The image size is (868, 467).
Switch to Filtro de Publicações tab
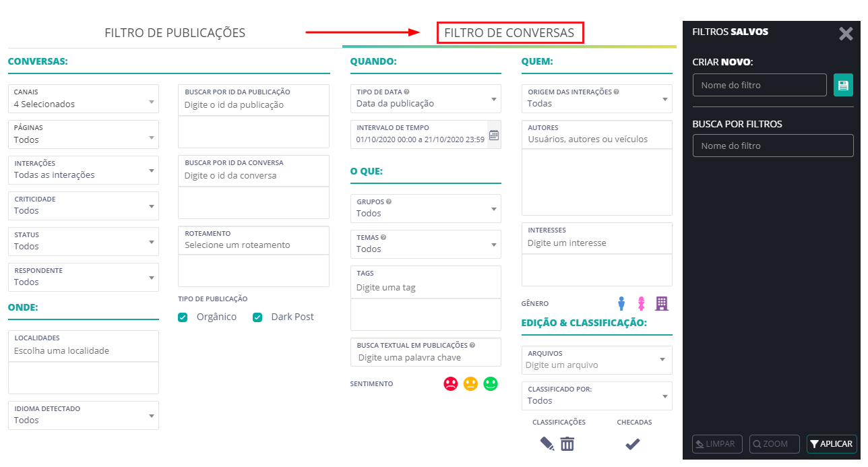coord(175,33)
